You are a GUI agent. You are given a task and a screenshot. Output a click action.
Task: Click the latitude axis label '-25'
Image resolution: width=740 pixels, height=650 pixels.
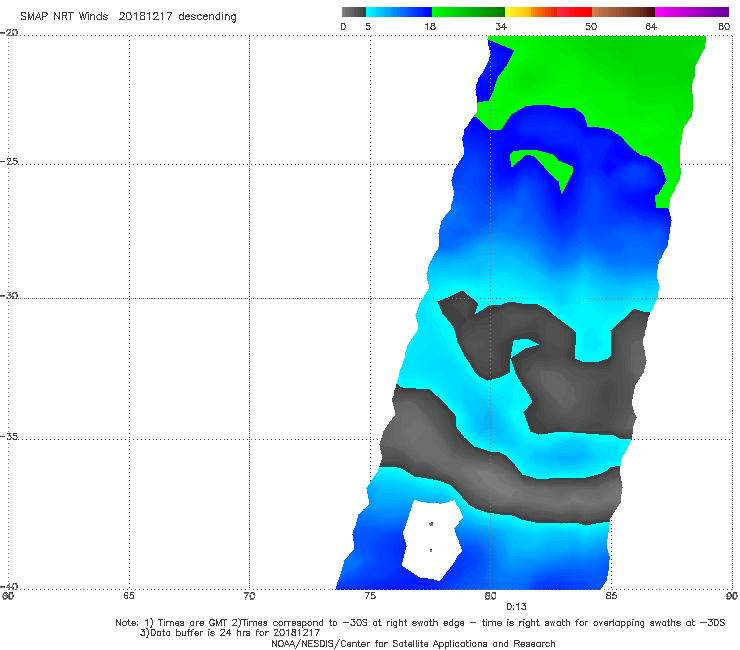coord(9,161)
